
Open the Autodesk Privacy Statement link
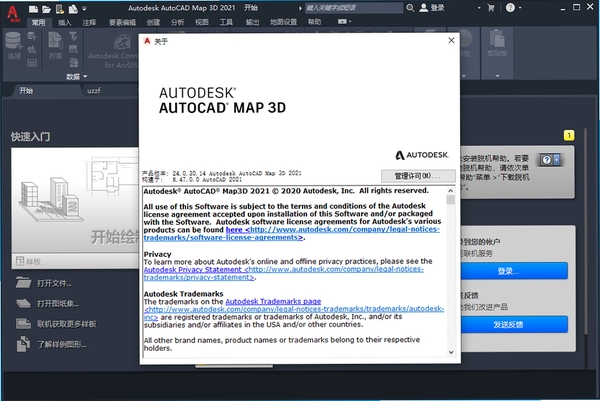tap(192, 269)
